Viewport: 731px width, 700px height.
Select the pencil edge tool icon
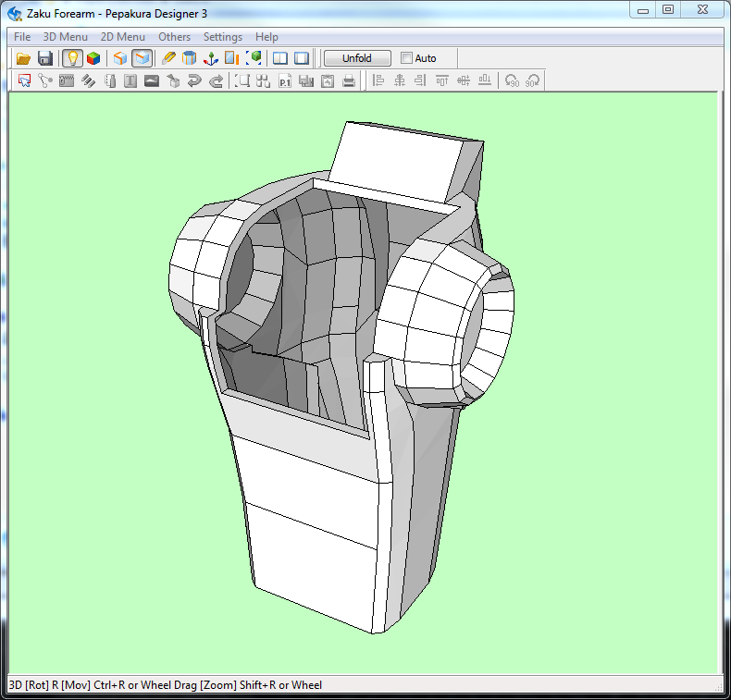point(168,58)
